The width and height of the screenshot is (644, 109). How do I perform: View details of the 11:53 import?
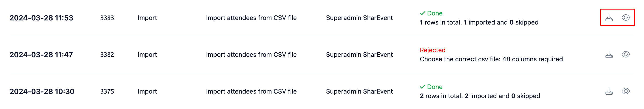[x=626, y=17]
